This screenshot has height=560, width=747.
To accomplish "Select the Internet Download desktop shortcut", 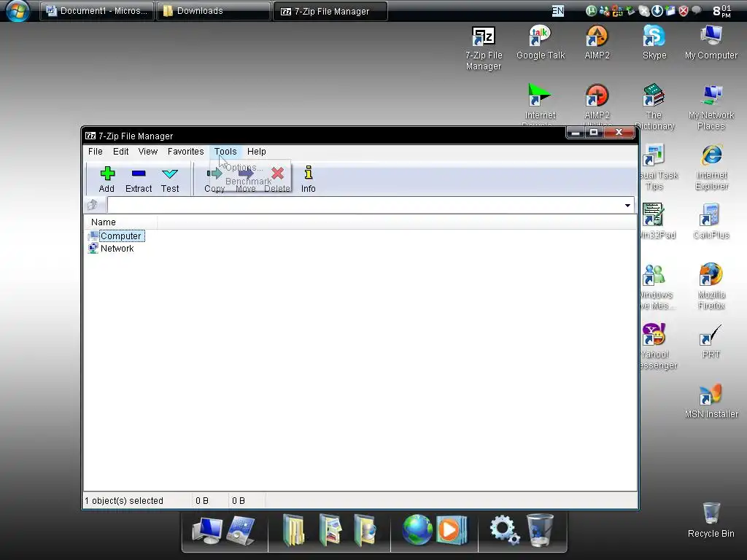I will pos(540,104).
